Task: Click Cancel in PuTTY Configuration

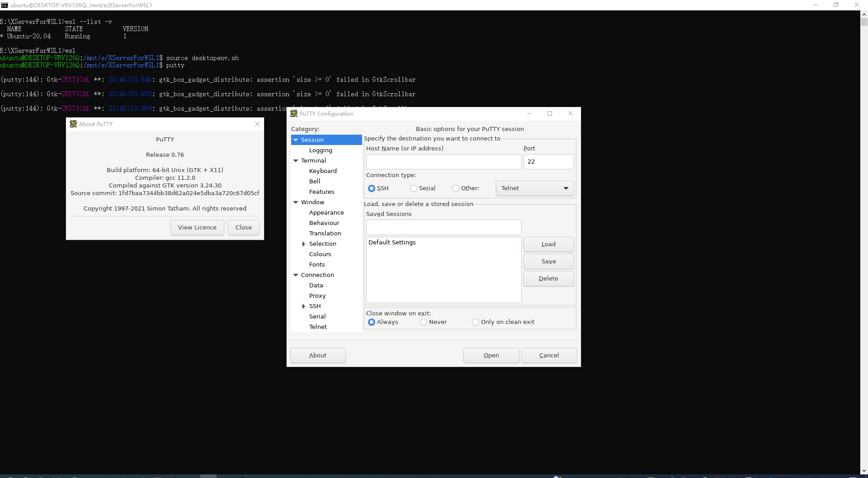Action: pos(549,356)
